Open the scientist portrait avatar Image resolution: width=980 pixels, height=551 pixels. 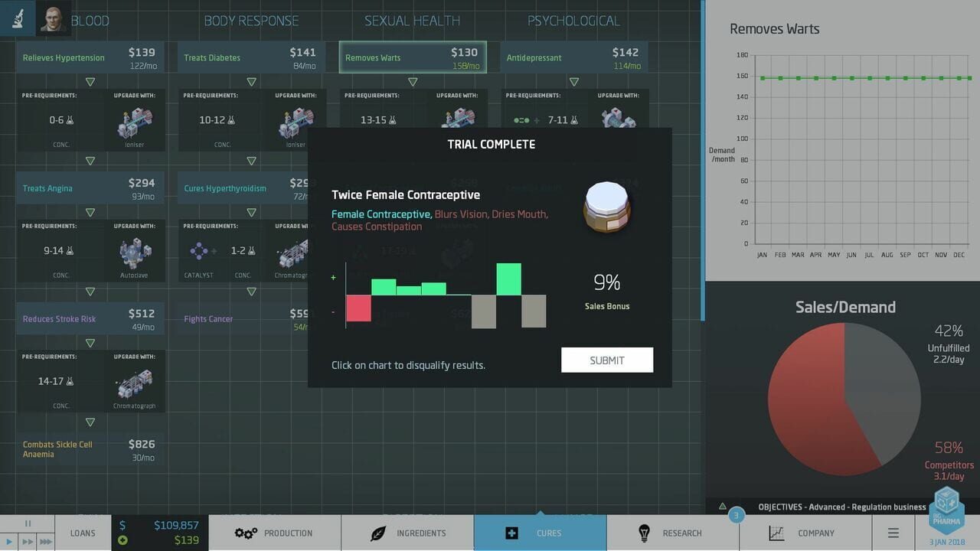[x=53, y=18]
